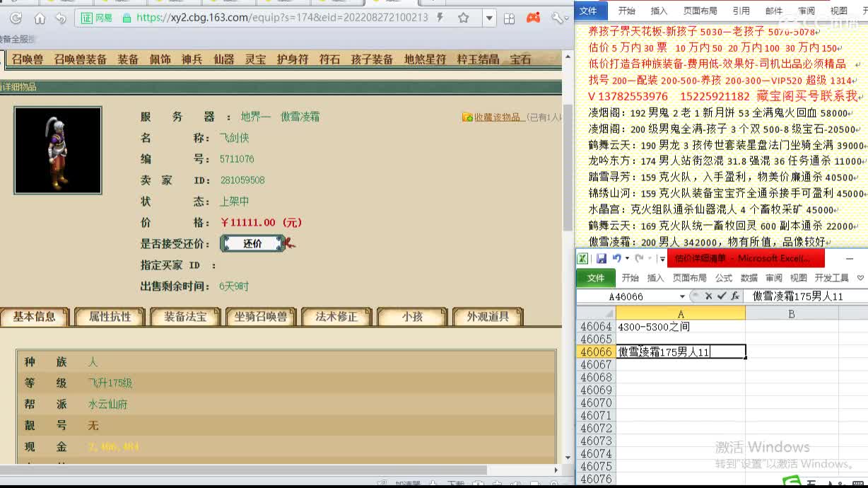Open the Excel 数据 ribbon tab

tap(749, 278)
